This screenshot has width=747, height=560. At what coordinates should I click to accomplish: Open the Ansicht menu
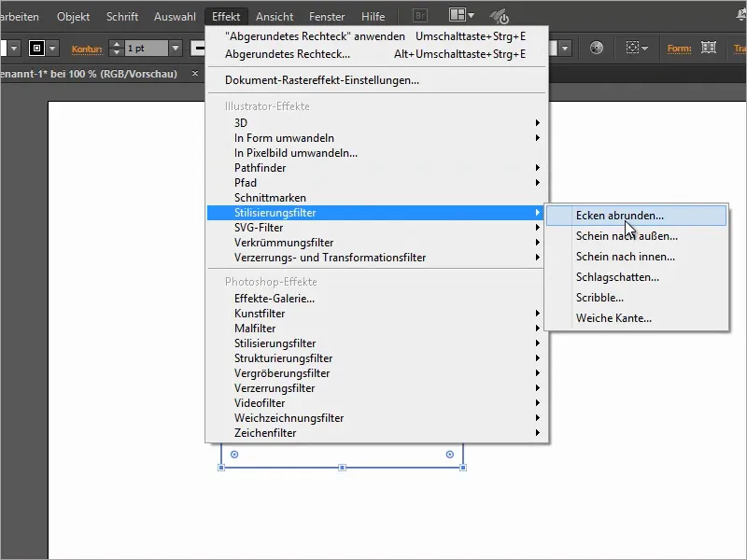click(275, 17)
